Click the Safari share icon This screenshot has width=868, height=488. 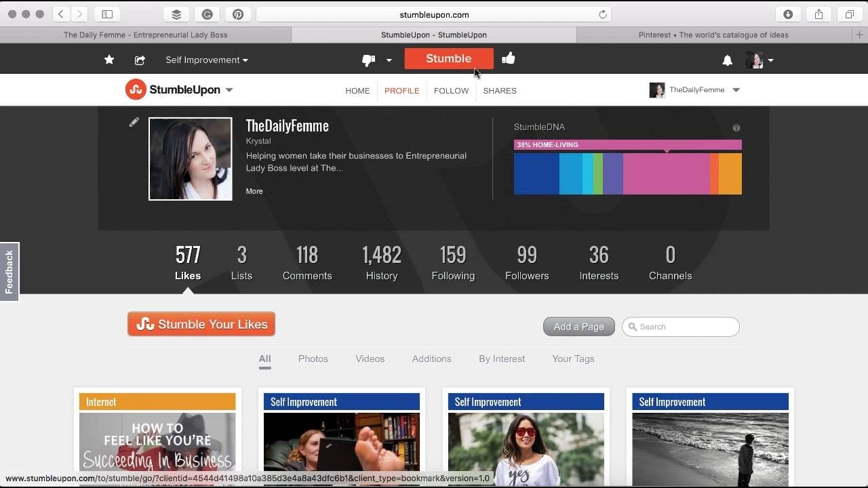tap(818, 14)
